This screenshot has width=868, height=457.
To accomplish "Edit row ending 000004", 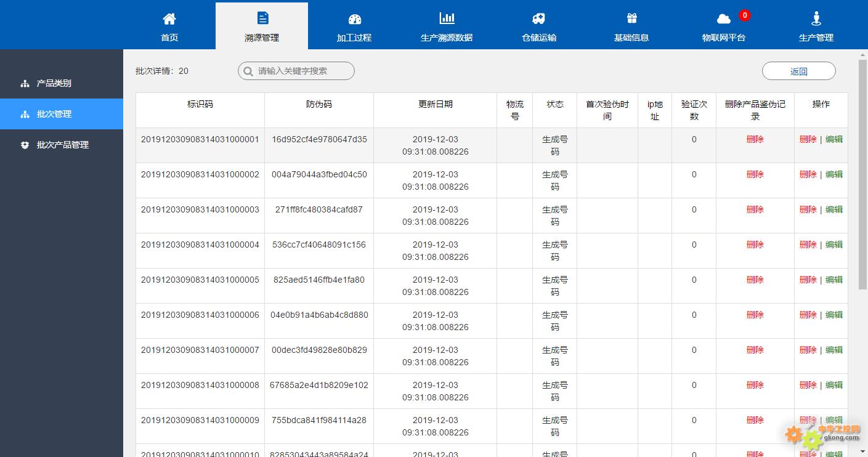I will coord(834,245).
